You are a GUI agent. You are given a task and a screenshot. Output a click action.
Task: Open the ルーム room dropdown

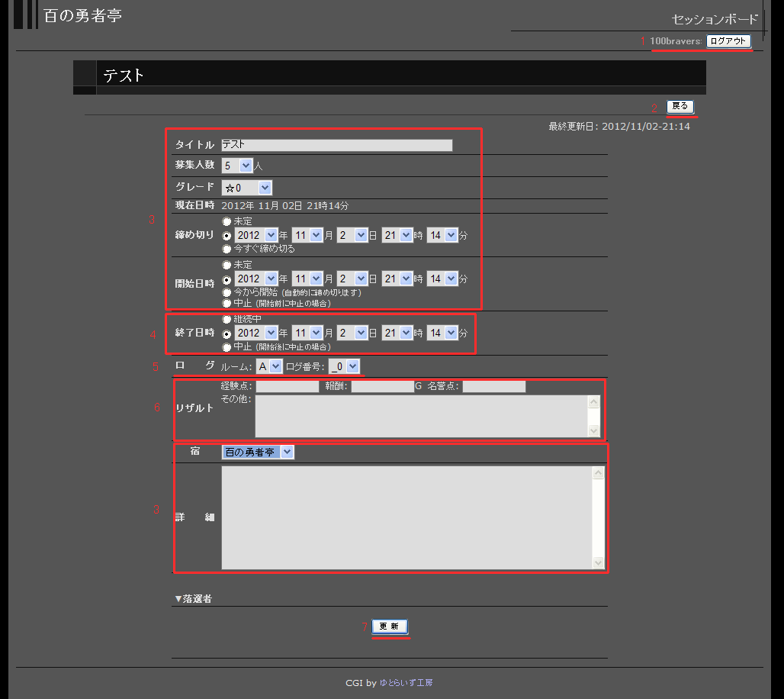pos(269,367)
